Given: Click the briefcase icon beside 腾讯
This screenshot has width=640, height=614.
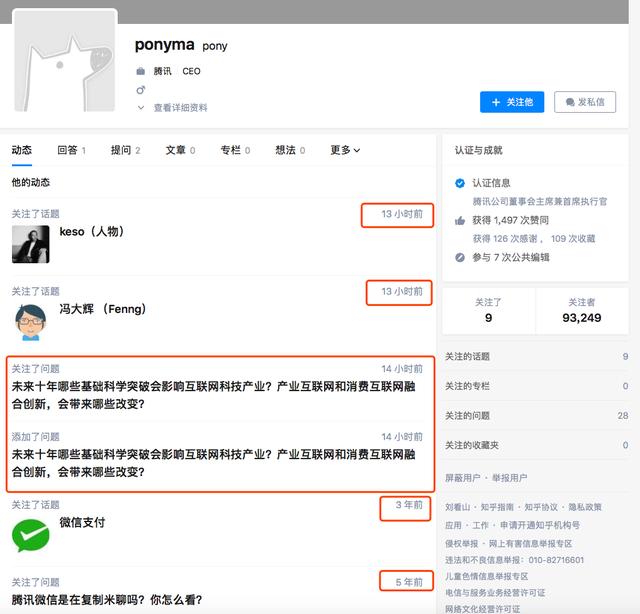Looking at the screenshot, I should coord(140,71).
